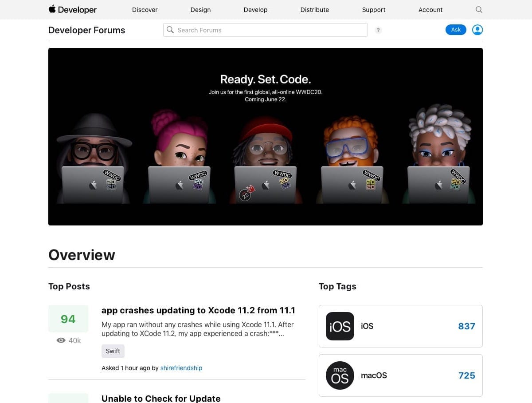The image size is (532, 403).
Task: Click the blue Ask button
Action: click(x=456, y=30)
